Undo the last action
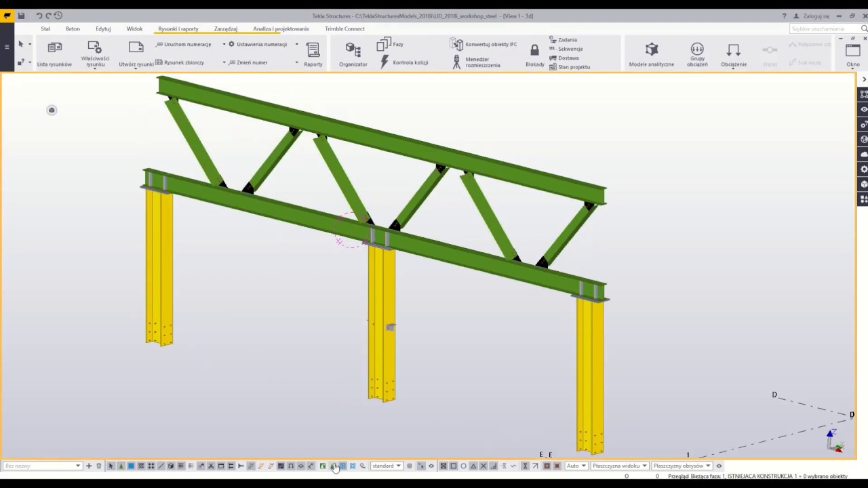 pyautogui.click(x=39, y=16)
